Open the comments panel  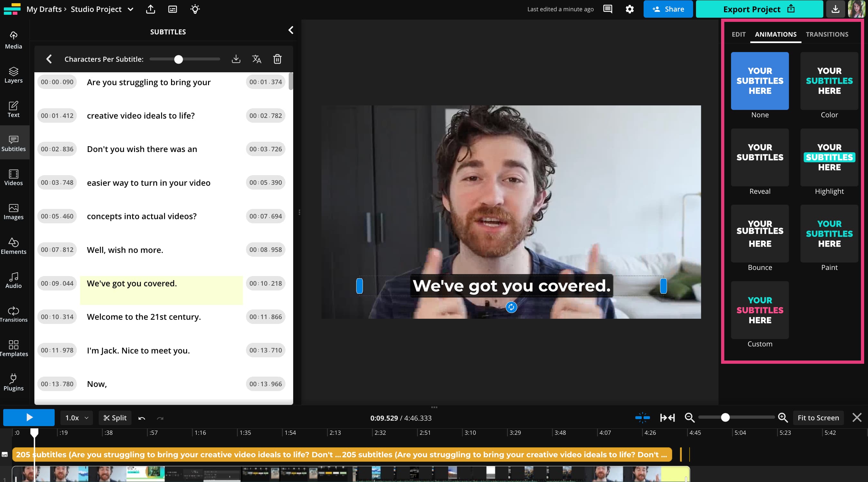(607, 9)
